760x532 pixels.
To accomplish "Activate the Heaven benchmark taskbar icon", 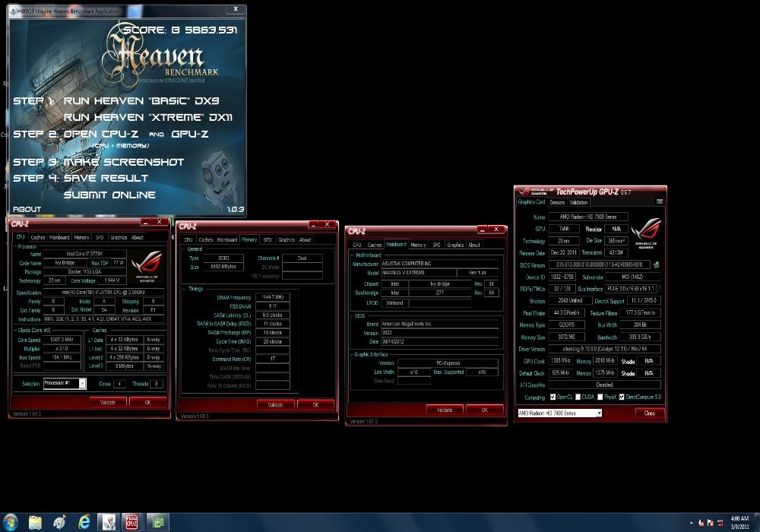I will click(109, 522).
